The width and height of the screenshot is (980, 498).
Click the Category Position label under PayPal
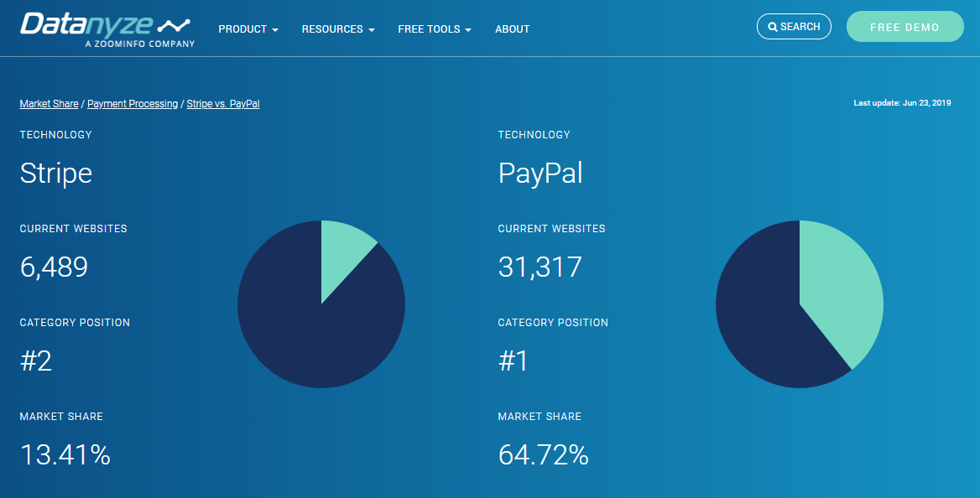click(x=552, y=323)
